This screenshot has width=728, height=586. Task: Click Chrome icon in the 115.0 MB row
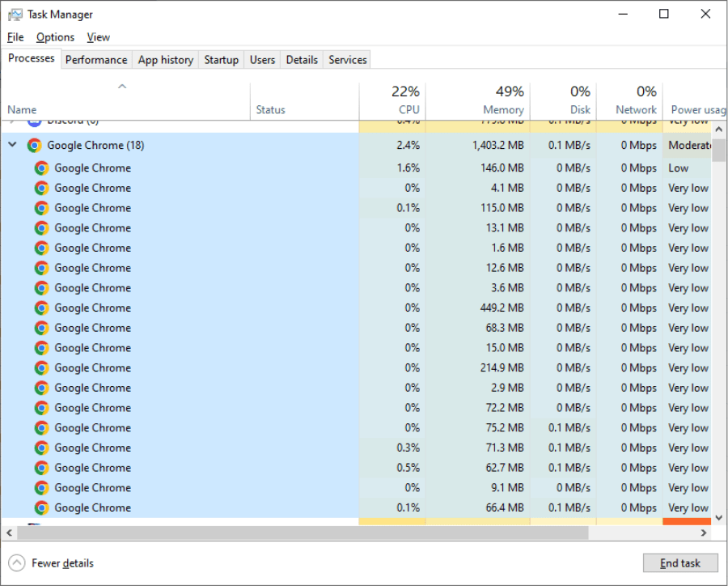(41, 208)
